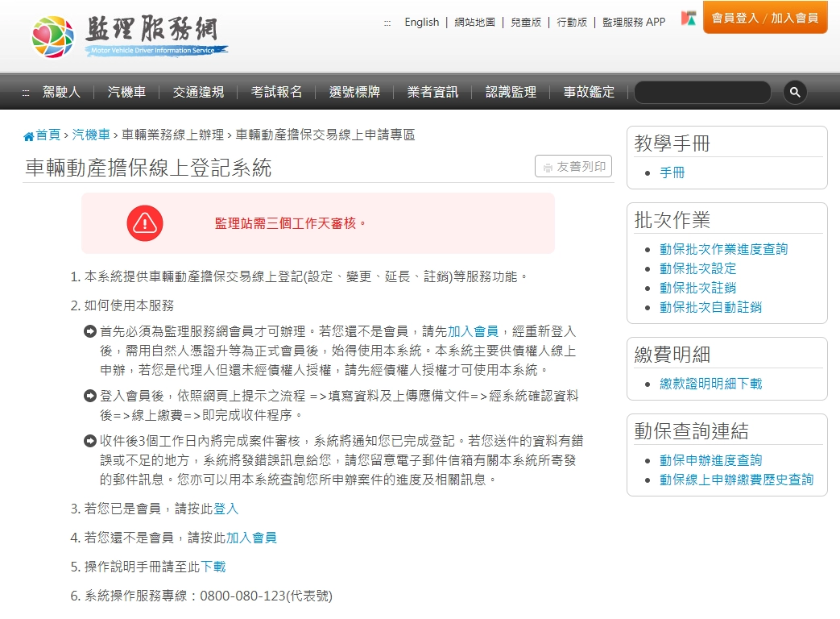Open the 駕駛人 menu
The height and width of the screenshot is (619, 840).
pos(61,92)
